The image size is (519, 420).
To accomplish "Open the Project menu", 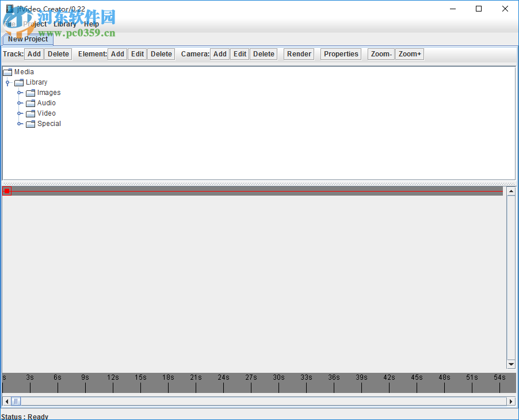I will 35,24.
